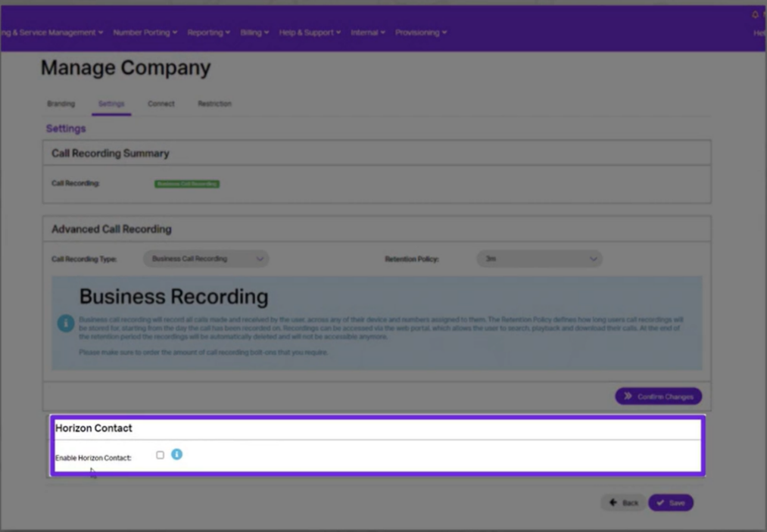This screenshot has height=532, width=767.
Task: Tick the Enable Horizon Contact checkbox
Action: point(160,455)
